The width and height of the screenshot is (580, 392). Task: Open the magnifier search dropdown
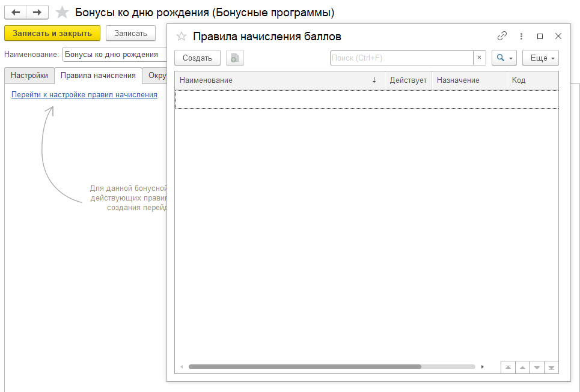point(504,58)
